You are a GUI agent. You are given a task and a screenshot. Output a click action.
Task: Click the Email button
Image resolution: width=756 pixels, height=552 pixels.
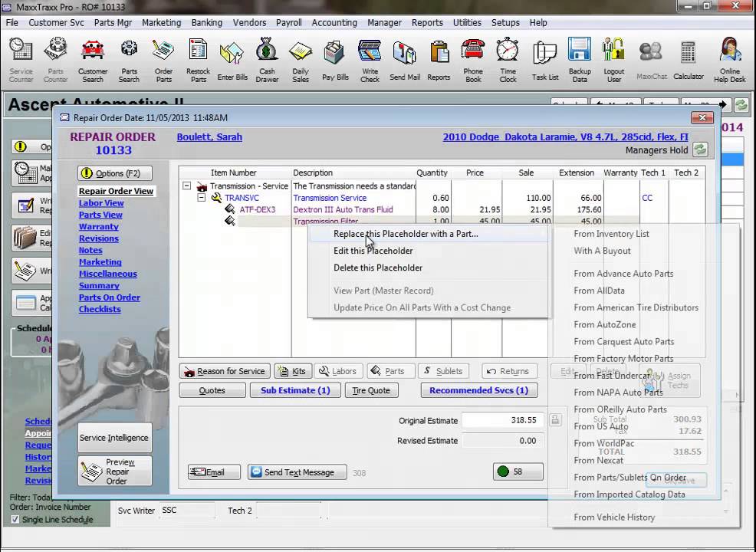tap(214, 472)
